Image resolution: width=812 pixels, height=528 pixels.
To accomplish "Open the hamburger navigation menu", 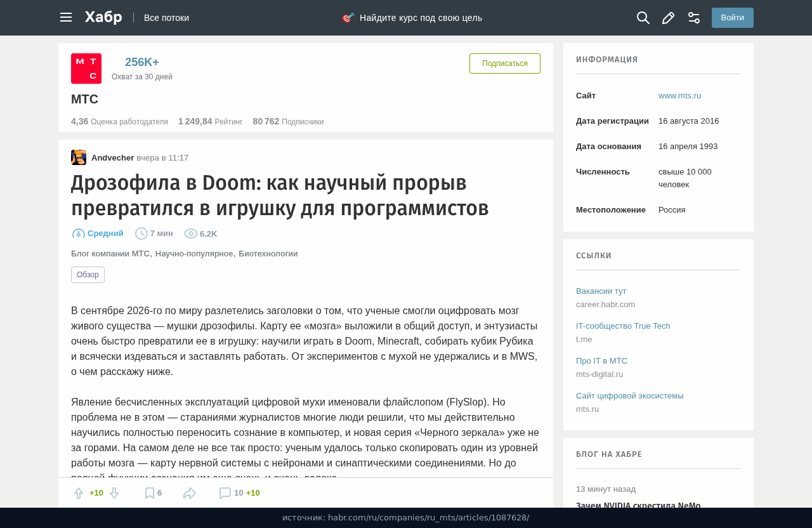I will click(x=66, y=17).
